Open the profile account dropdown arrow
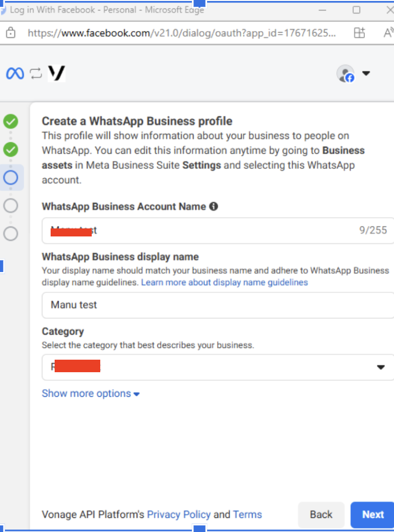The image size is (394, 532). coord(366,73)
